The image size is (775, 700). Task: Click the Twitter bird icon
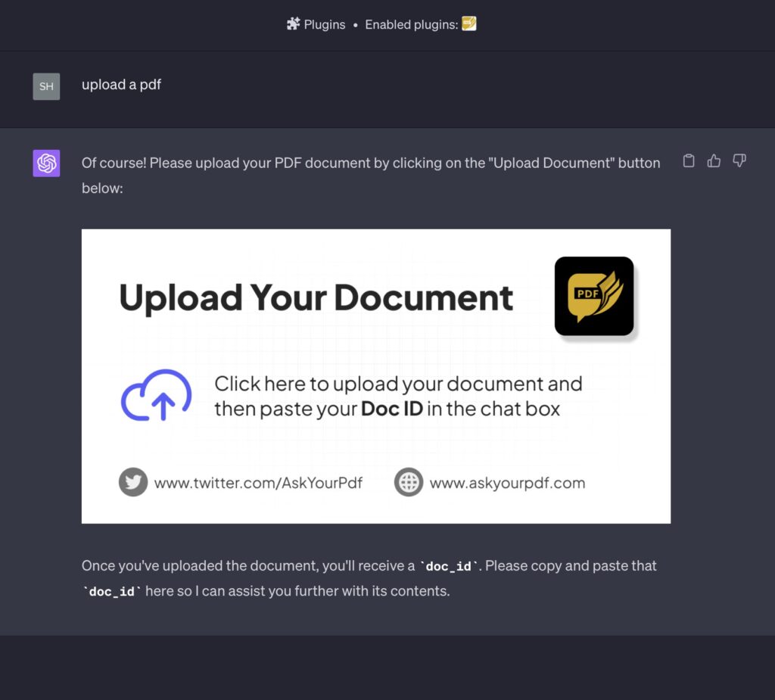click(133, 482)
